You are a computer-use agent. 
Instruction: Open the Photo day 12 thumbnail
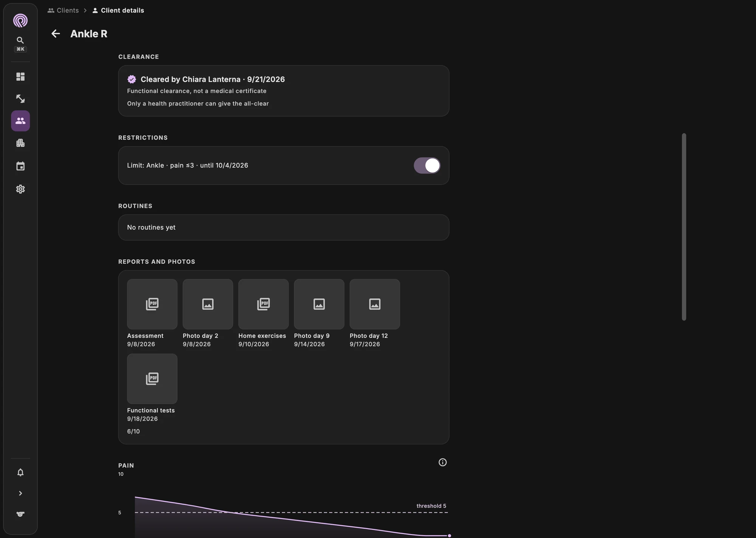[x=375, y=304]
